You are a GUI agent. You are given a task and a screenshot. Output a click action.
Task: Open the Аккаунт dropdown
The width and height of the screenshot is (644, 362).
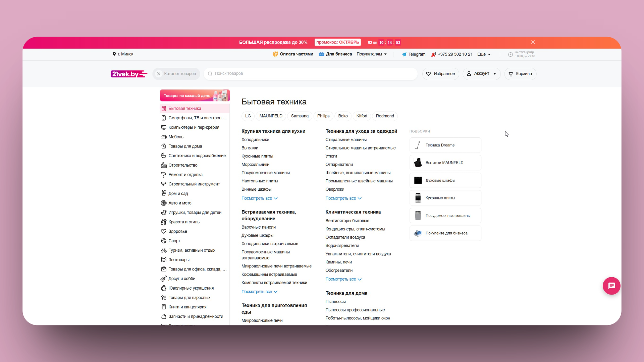(x=481, y=74)
